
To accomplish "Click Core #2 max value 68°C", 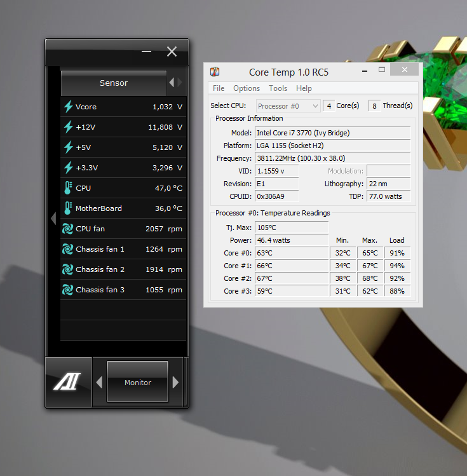I will 370,279.
